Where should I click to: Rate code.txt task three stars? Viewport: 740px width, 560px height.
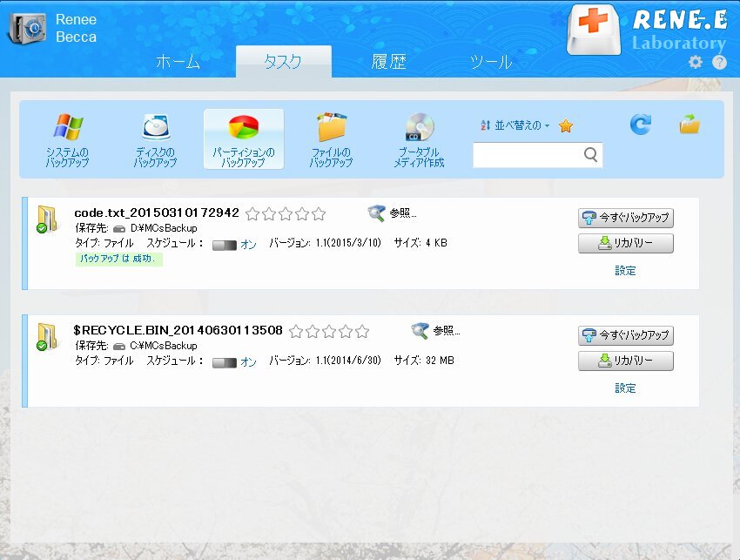(x=286, y=214)
